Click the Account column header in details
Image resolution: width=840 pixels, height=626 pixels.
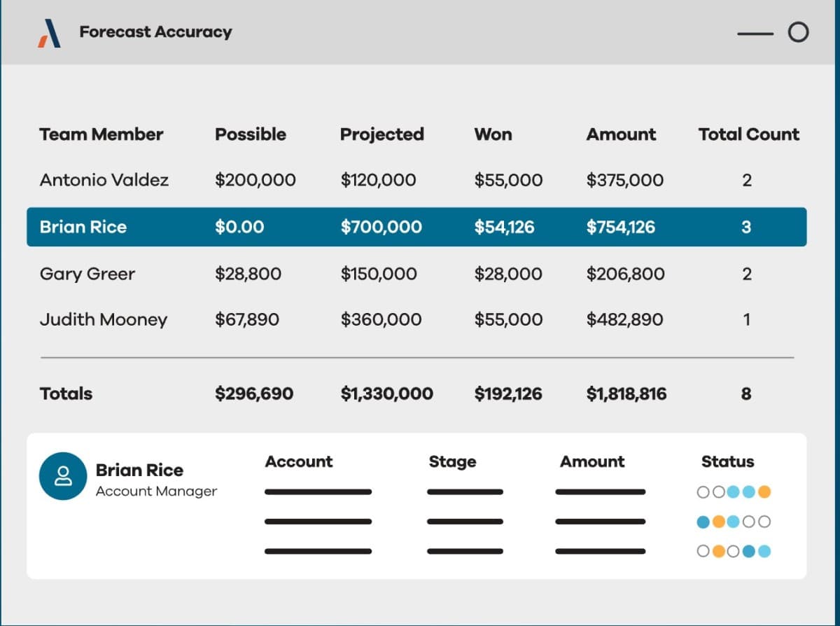click(x=299, y=461)
